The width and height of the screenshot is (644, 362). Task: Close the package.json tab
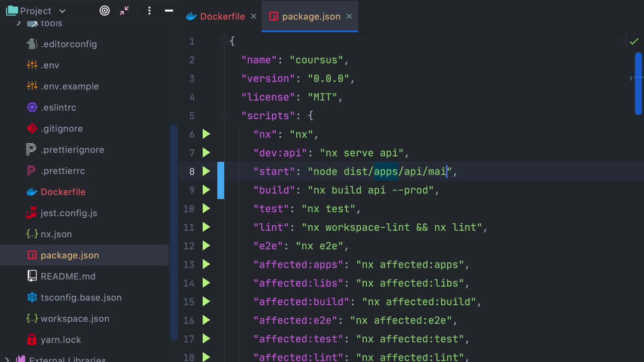349,17
